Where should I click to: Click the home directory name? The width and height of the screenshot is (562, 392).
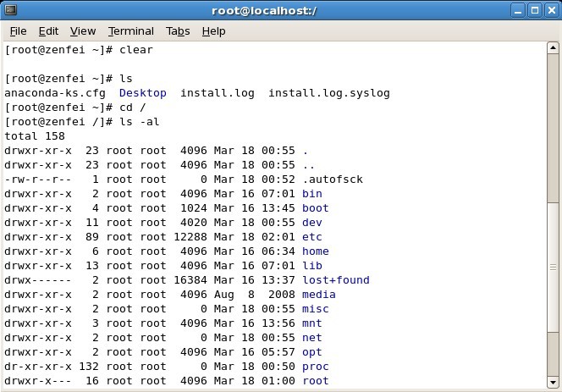point(316,251)
